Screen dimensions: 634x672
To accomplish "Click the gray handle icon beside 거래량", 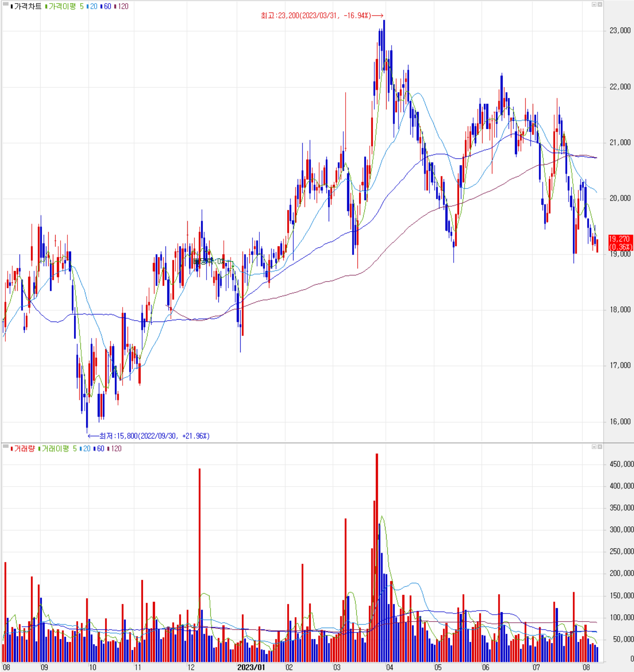I will (x=6, y=446).
